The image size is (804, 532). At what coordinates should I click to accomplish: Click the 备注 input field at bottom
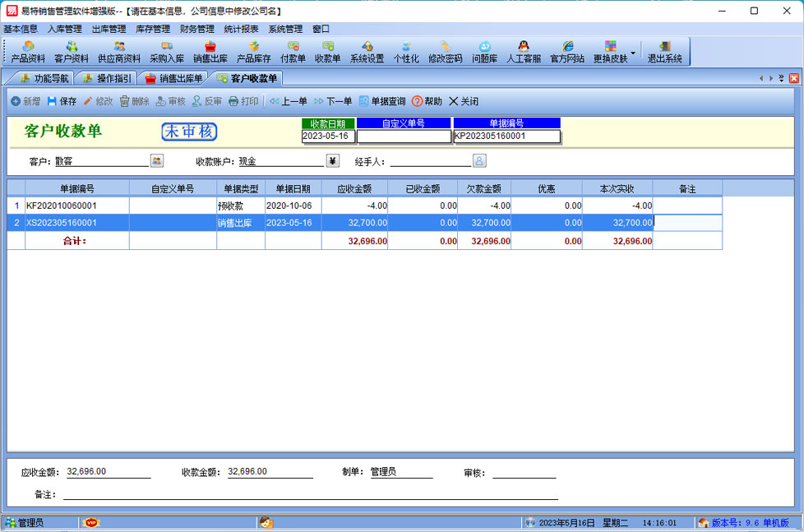coord(310,493)
